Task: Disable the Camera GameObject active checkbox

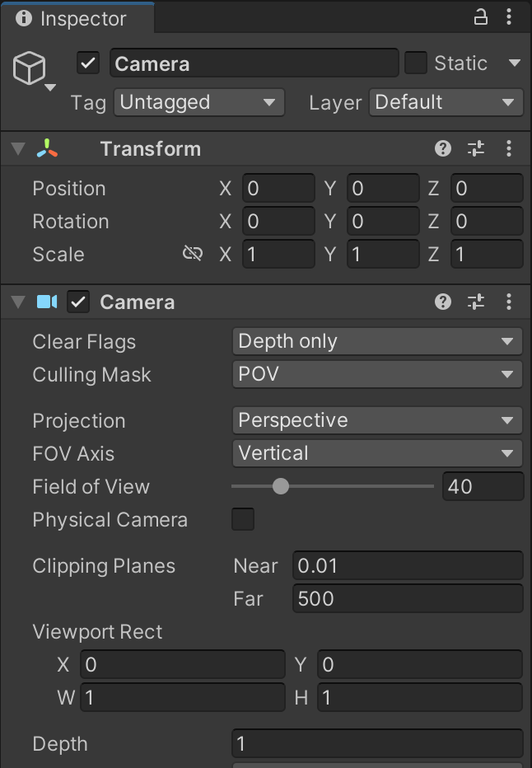Action: click(x=88, y=63)
